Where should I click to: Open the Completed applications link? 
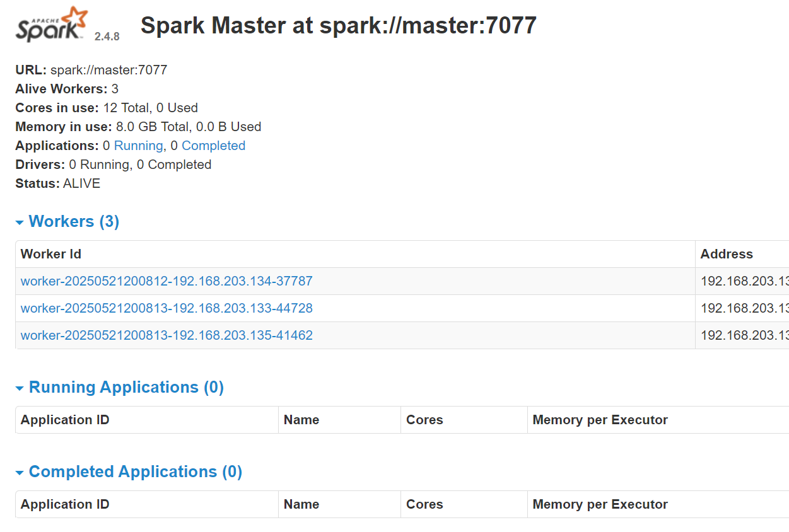(x=213, y=146)
